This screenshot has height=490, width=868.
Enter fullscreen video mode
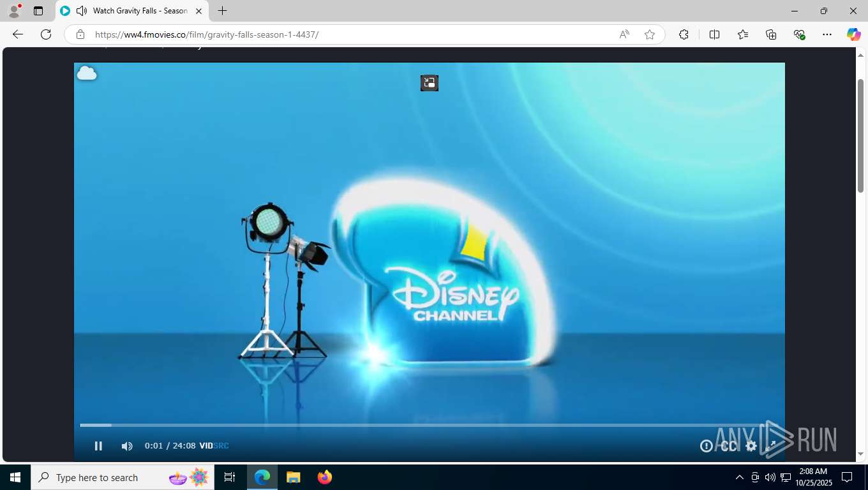(x=772, y=446)
